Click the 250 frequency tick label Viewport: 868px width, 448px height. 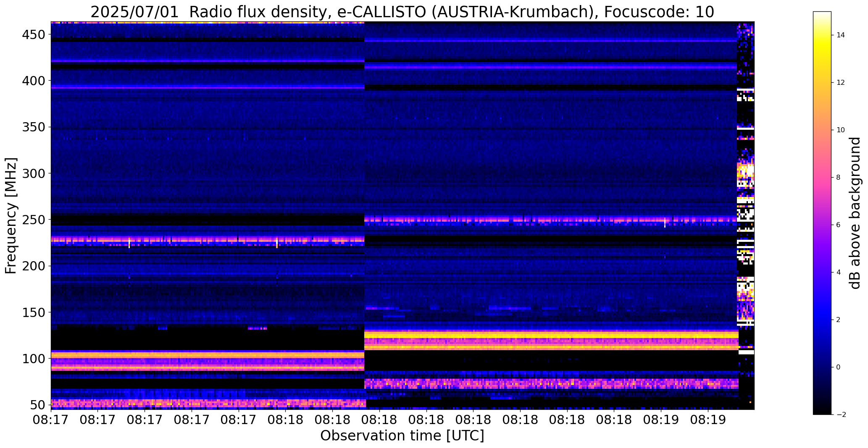click(x=33, y=219)
